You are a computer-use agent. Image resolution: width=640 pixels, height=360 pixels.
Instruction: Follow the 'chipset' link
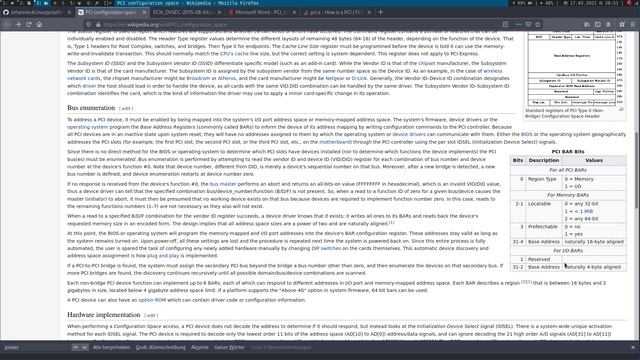click(x=427, y=63)
